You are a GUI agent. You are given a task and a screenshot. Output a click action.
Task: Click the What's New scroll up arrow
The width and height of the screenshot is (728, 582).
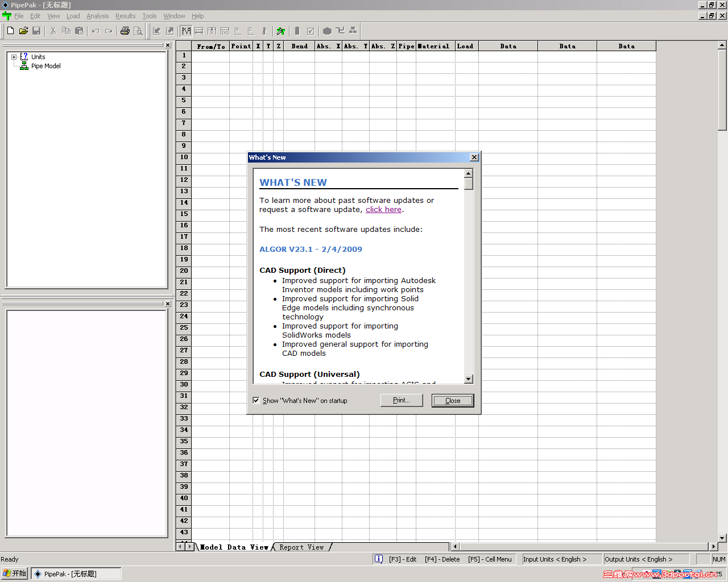click(x=469, y=173)
